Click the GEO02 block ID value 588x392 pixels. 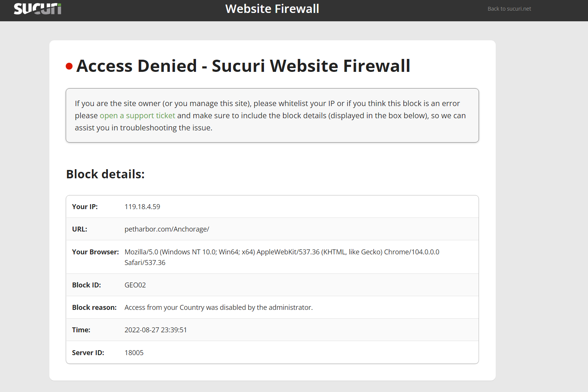tap(135, 285)
